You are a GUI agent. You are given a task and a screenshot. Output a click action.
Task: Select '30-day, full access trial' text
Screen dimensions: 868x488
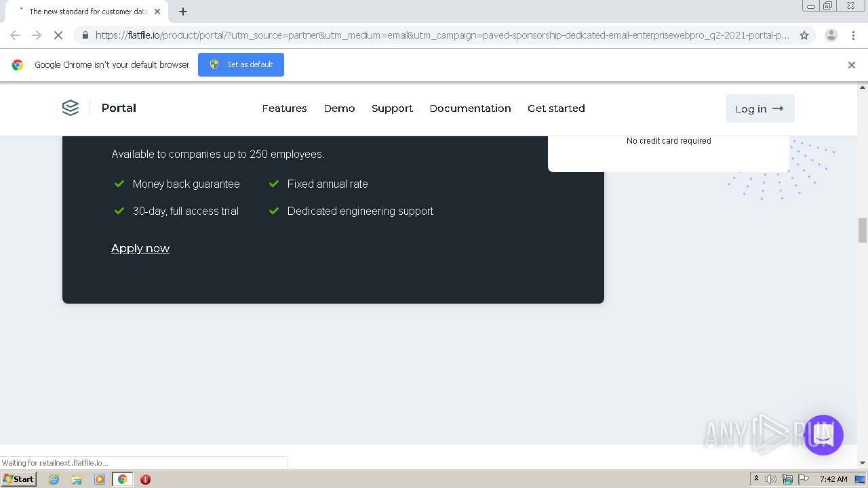(186, 211)
